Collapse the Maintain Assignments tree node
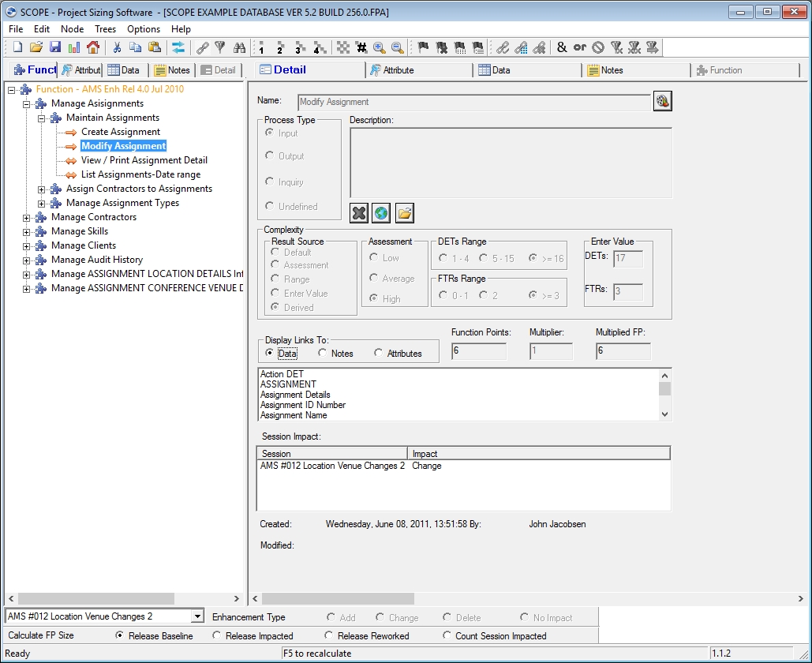This screenshot has width=812, height=663. point(42,118)
